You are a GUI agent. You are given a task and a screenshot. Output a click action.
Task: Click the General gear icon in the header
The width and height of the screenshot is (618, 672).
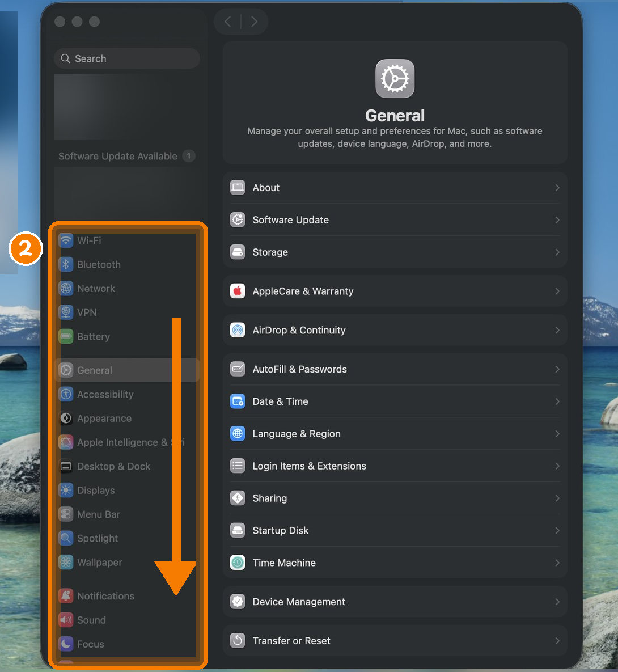click(x=395, y=78)
